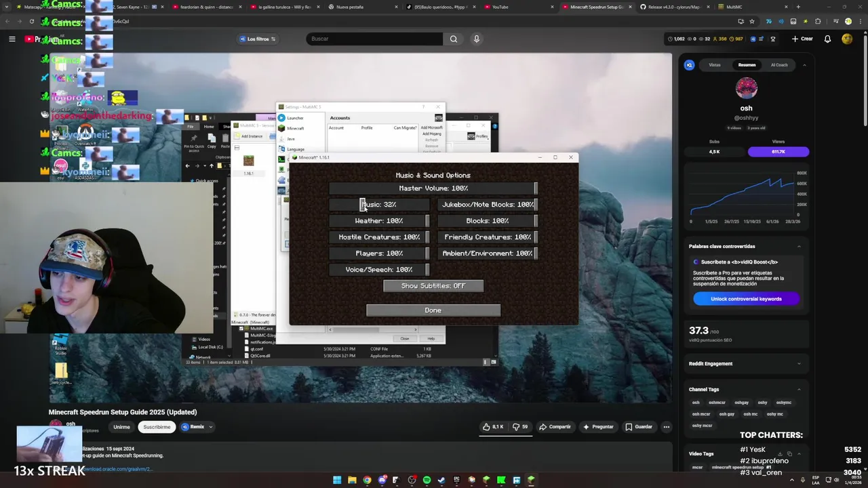Click the Jukebox/Note Blocks 100% slider

(x=488, y=205)
